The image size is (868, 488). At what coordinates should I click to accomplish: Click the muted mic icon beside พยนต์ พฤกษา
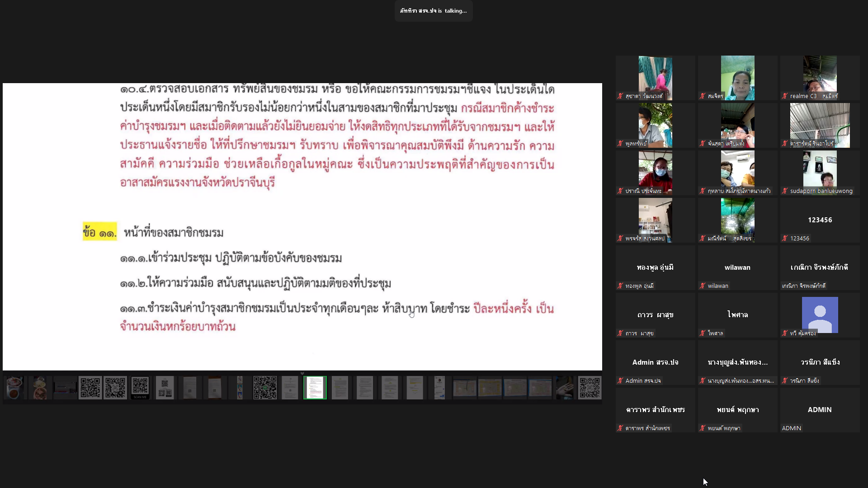pos(703,428)
